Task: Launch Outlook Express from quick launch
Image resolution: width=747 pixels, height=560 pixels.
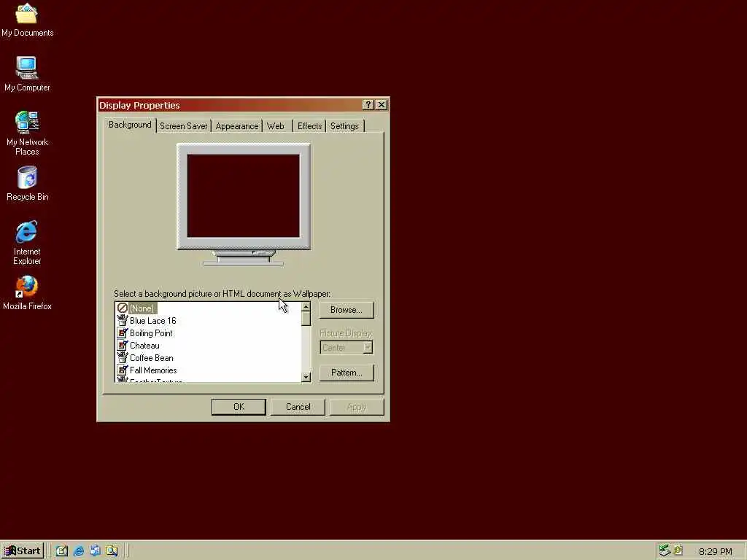Action: click(95, 551)
